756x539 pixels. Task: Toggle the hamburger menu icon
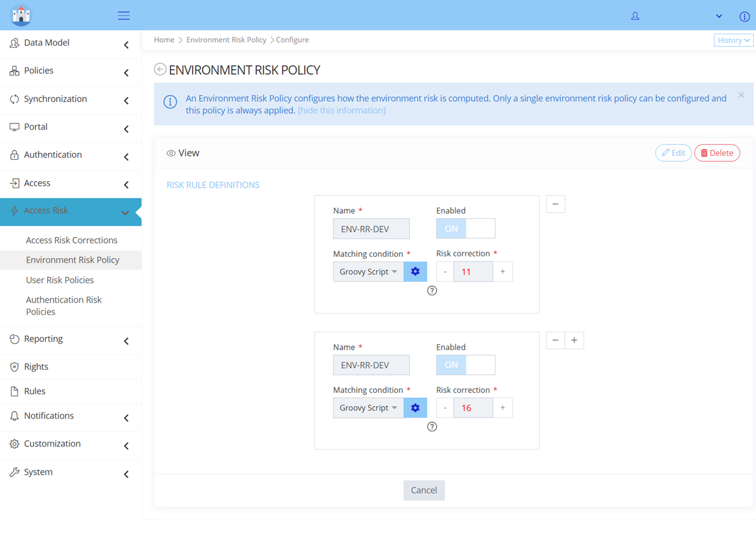tap(123, 16)
